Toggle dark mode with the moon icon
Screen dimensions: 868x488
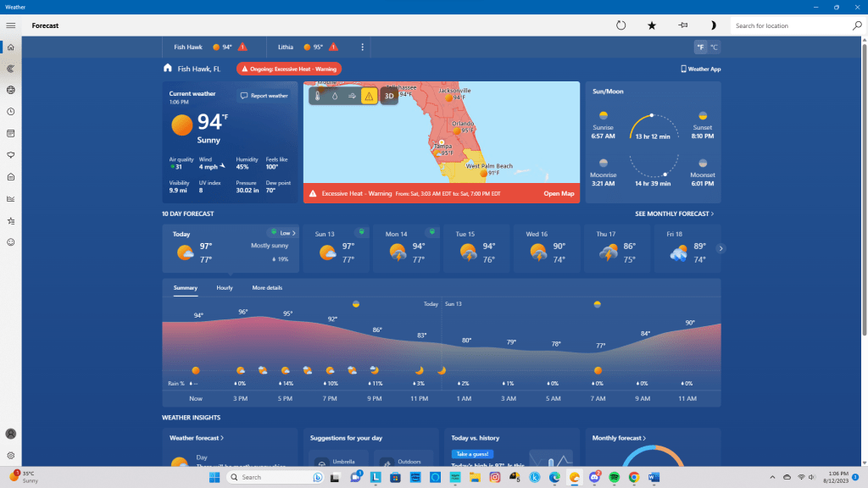pyautogui.click(x=713, y=25)
